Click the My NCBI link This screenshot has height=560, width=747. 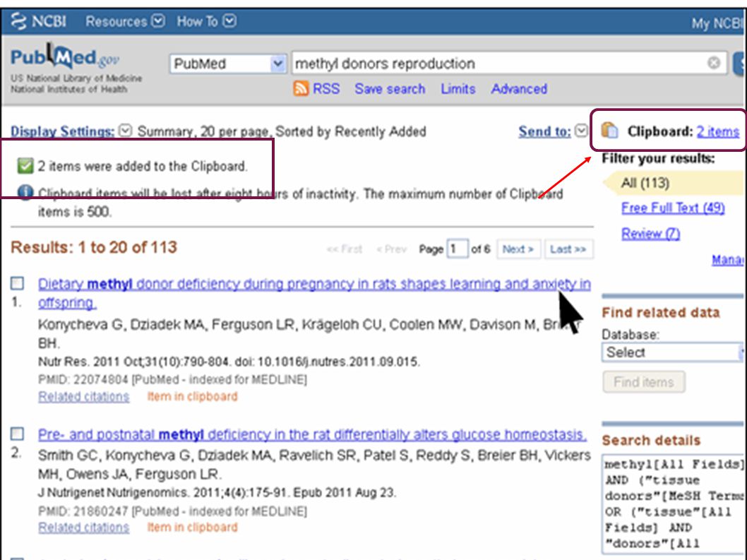pyautogui.click(x=719, y=23)
